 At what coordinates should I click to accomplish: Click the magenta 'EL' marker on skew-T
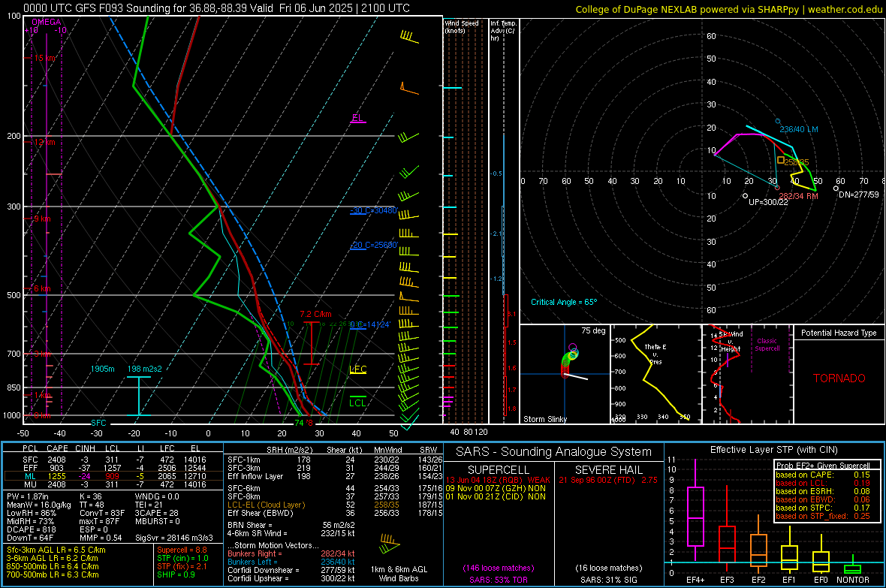tap(357, 118)
